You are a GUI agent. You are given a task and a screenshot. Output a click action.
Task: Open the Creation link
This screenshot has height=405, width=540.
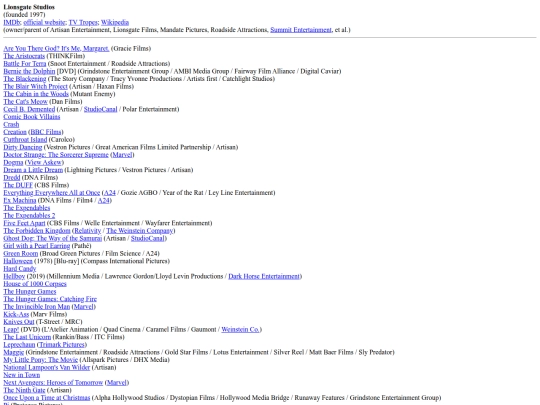[15, 132]
